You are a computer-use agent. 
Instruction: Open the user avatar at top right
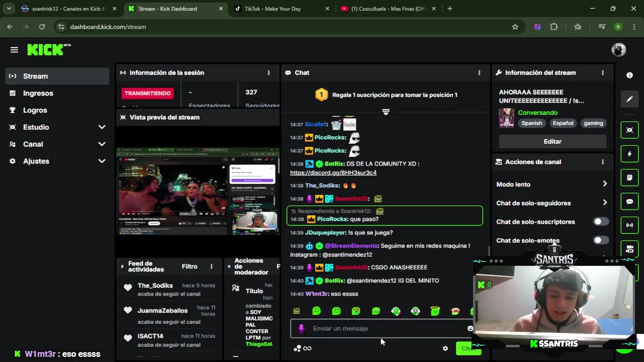click(x=618, y=49)
